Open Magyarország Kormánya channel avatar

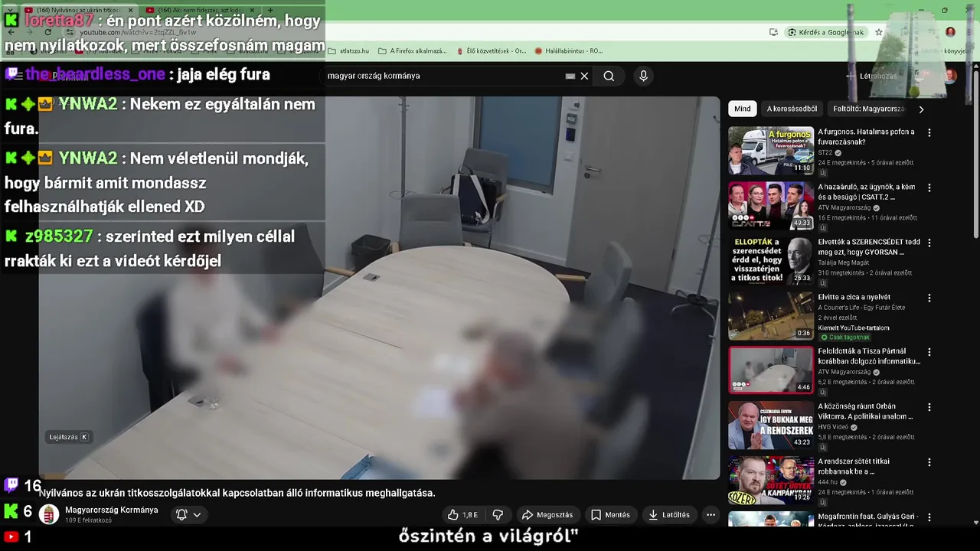click(x=49, y=514)
